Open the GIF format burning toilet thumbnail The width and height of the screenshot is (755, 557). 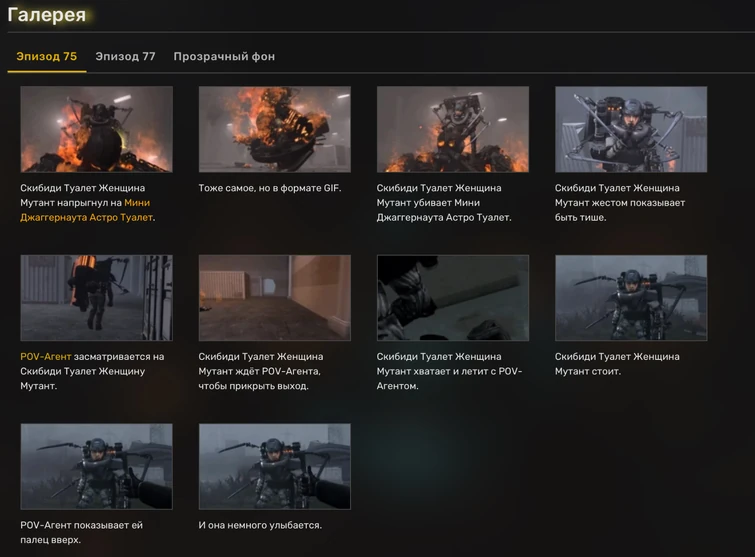click(x=274, y=129)
